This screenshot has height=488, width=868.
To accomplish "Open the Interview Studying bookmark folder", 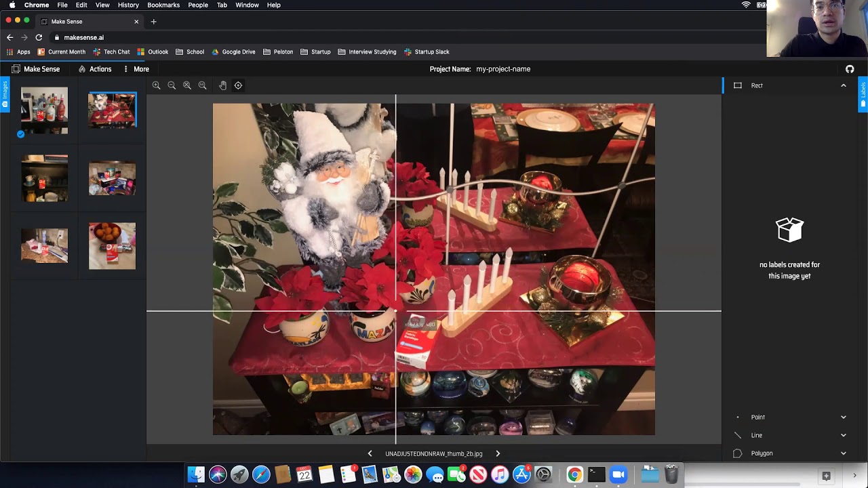I will (x=367, y=52).
